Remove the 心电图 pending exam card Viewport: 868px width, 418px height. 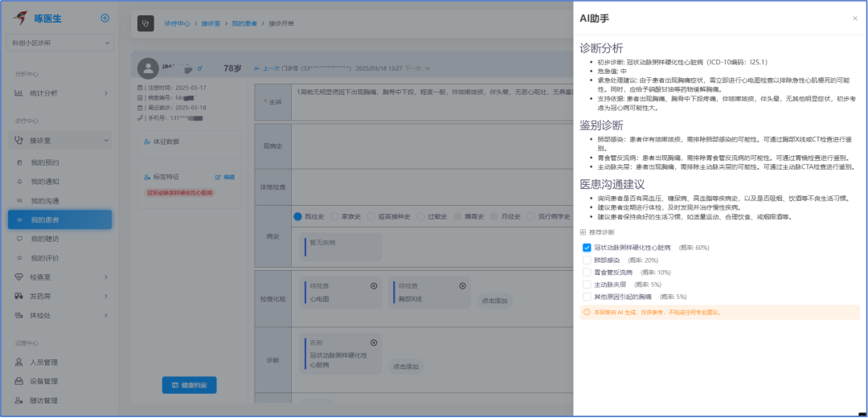point(373,286)
